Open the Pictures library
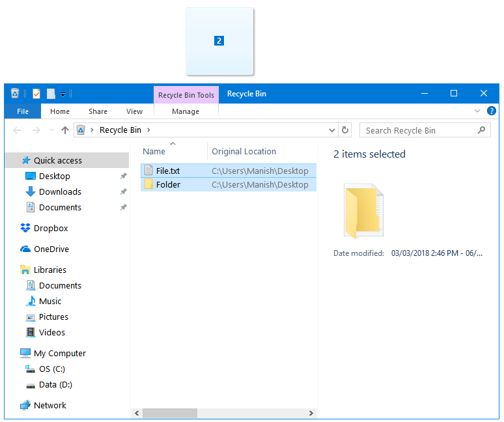The image size is (504, 422). 53,317
